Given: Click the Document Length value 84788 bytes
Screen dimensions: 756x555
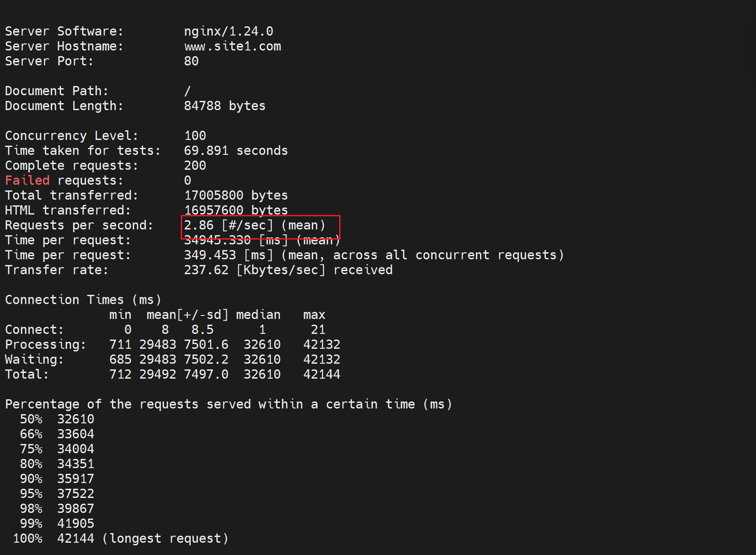Looking at the screenshot, I should [224, 106].
